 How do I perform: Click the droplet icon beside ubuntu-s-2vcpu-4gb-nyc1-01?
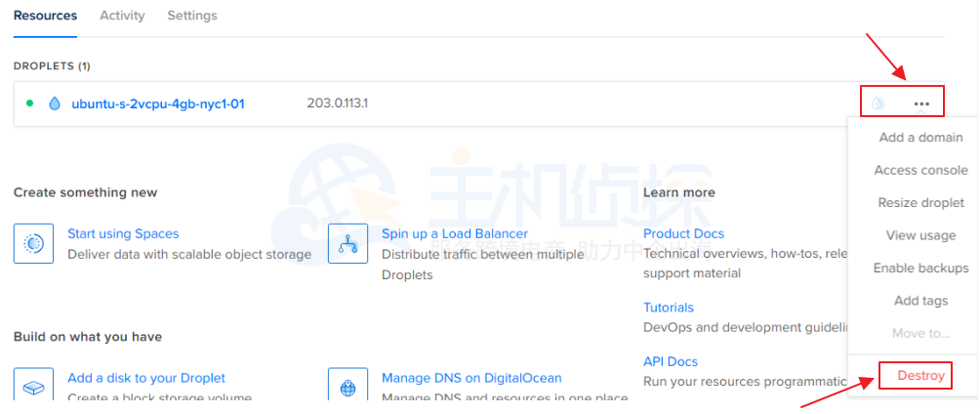coord(55,103)
